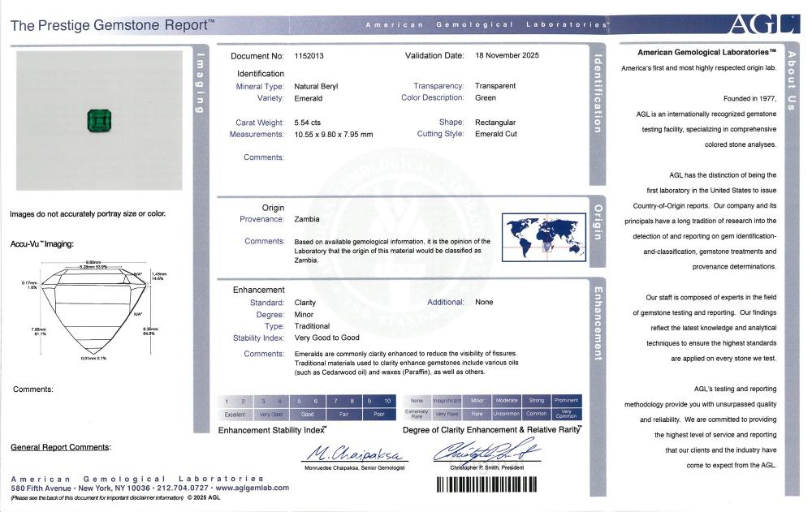812x512 pixels.
Task: Click the Founded in 1977 line
Action: (x=749, y=98)
